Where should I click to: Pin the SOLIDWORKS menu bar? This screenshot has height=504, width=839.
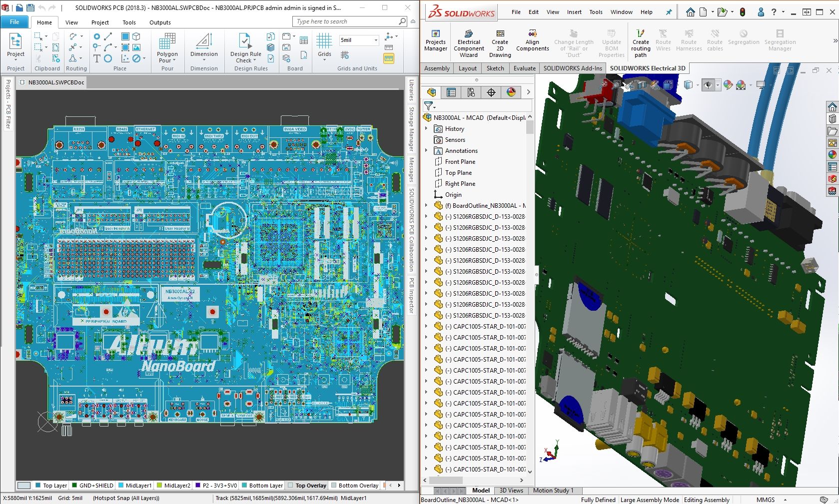point(669,12)
